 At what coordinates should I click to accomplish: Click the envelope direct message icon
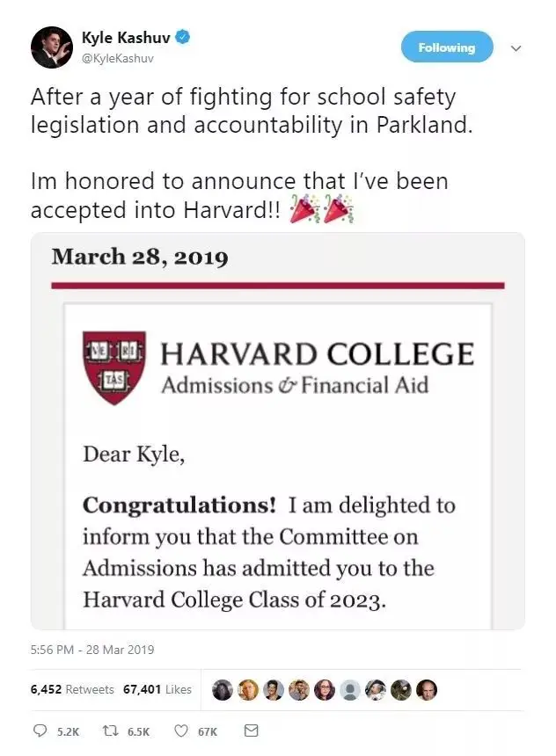point(251,731)
